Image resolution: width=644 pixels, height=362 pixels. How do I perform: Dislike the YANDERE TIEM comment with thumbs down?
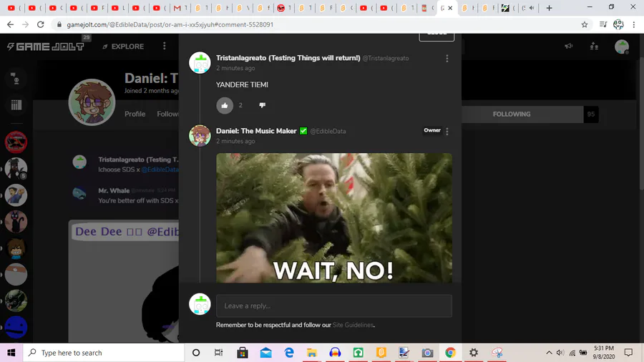263,105
